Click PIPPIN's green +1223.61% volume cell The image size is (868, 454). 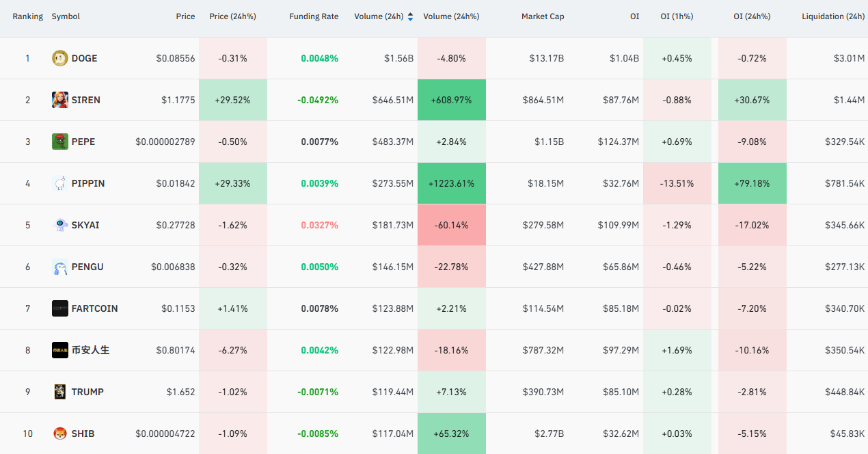(452, 183)
